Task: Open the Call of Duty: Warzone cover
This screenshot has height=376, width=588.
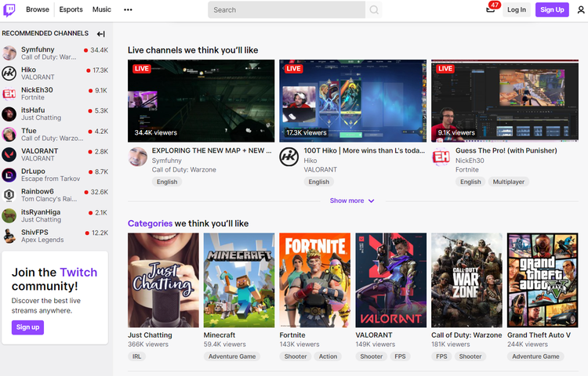Action: coord(467,280)
